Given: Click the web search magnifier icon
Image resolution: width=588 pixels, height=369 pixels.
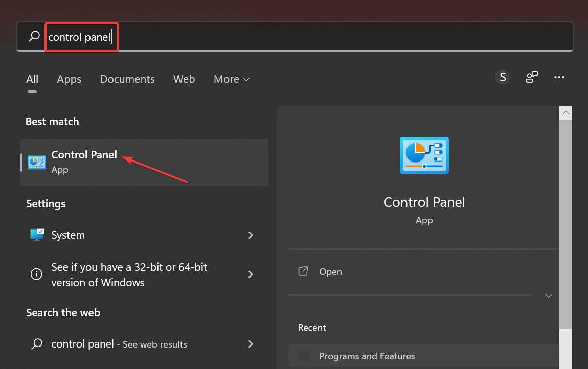Looking at the screenshot, I should [37, 343].
